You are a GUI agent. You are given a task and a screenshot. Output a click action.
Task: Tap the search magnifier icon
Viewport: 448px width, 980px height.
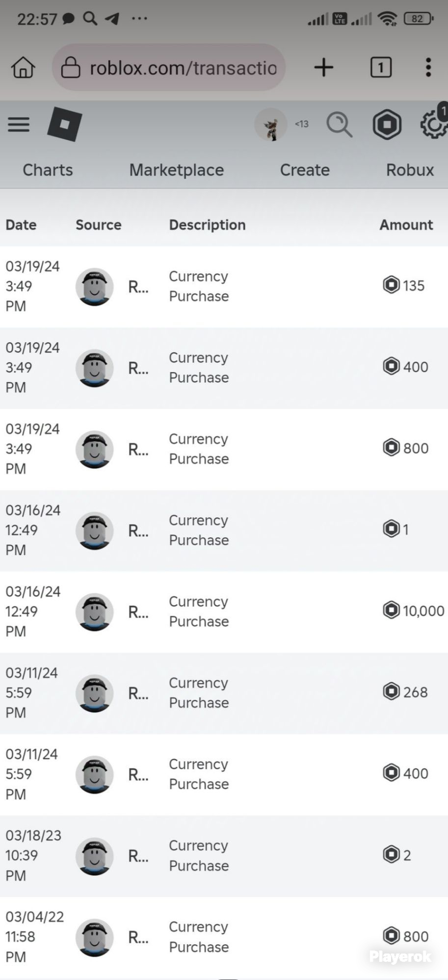[x=340, y=125]
